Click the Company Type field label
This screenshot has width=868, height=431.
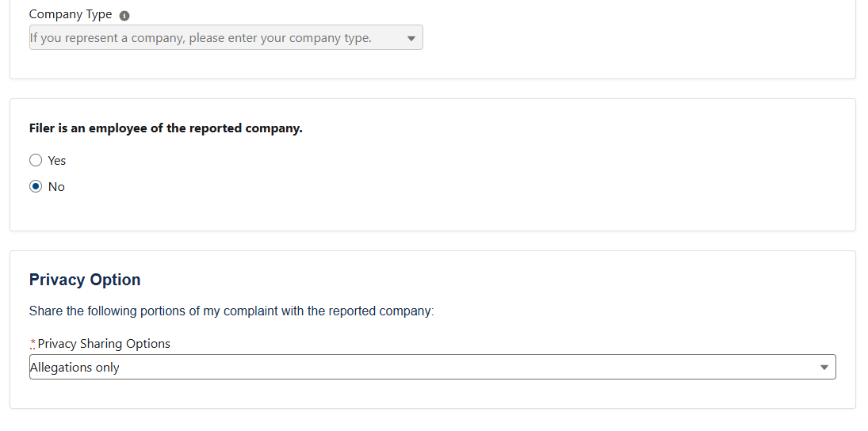pyautogui.click(x=71, y=15)
